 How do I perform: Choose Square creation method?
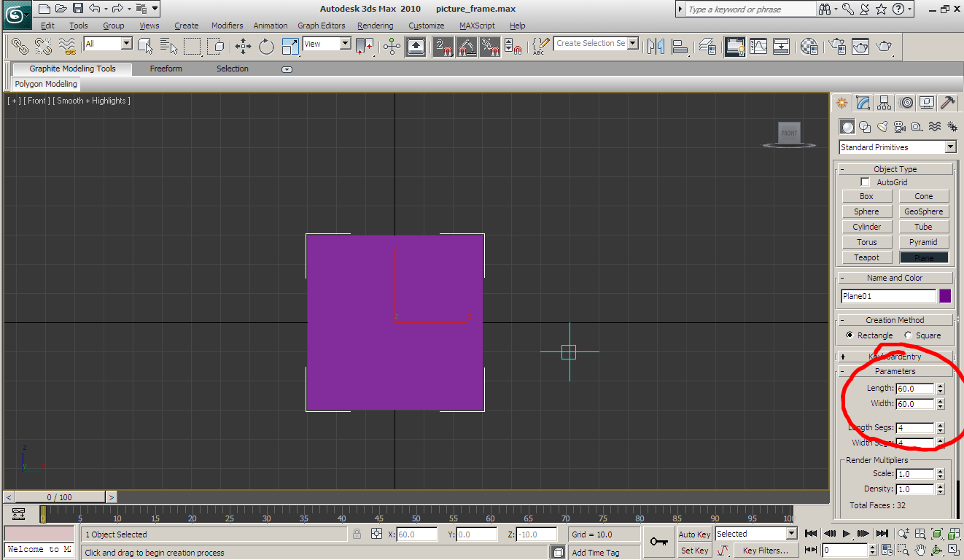908,335
